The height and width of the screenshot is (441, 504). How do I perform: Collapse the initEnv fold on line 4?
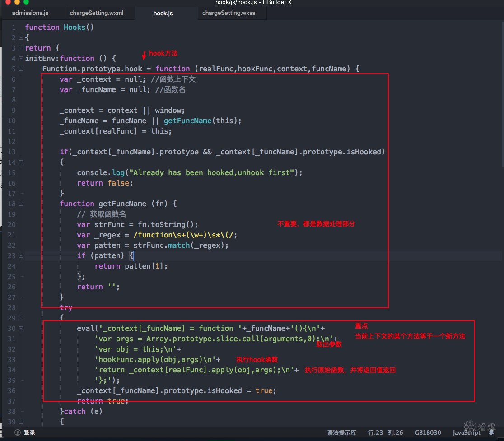point(21,58)
